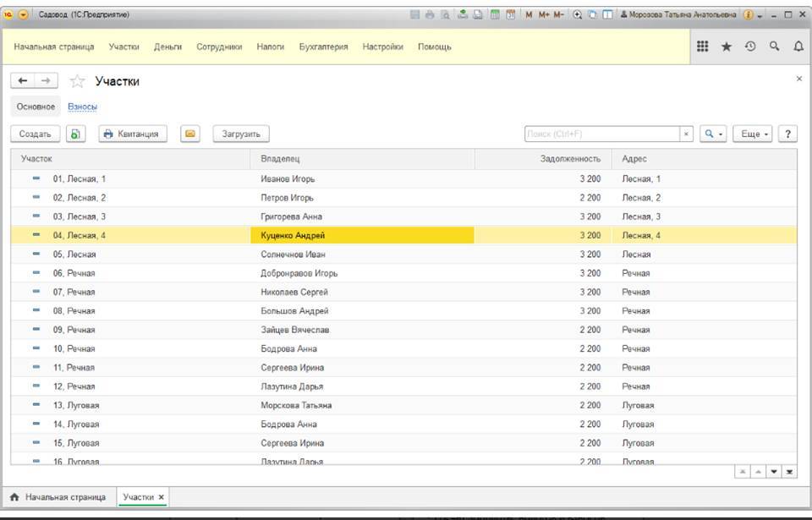This screenshot has width=812, height=520.
Task: Open Участки menu section
Action: [x=123, y=47]
